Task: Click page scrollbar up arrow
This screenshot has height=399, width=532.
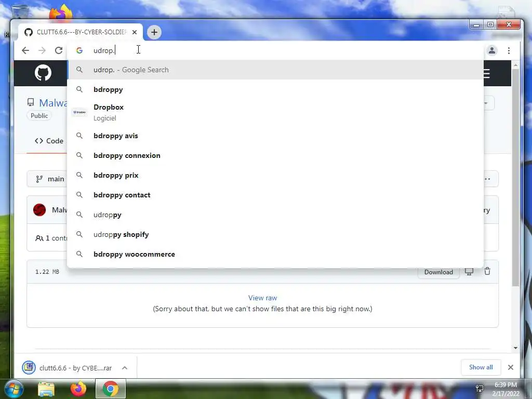Action: coord(516,64)
